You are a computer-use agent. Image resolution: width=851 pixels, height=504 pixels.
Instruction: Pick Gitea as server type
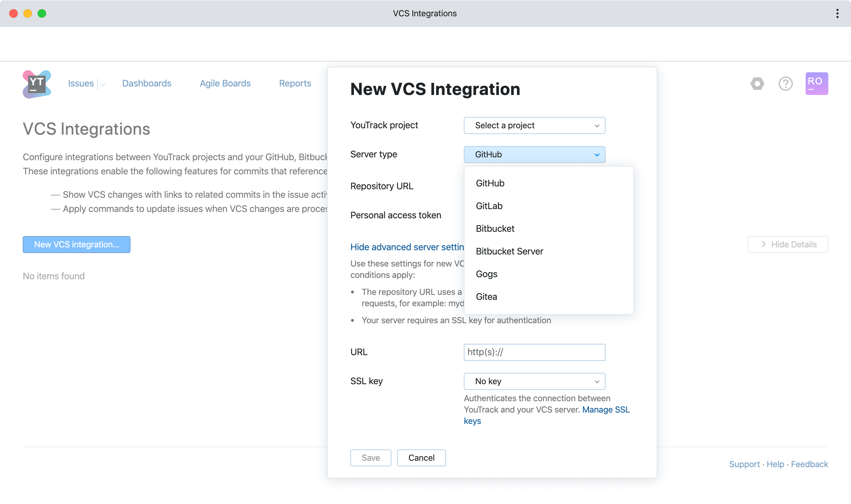point(549,297)
